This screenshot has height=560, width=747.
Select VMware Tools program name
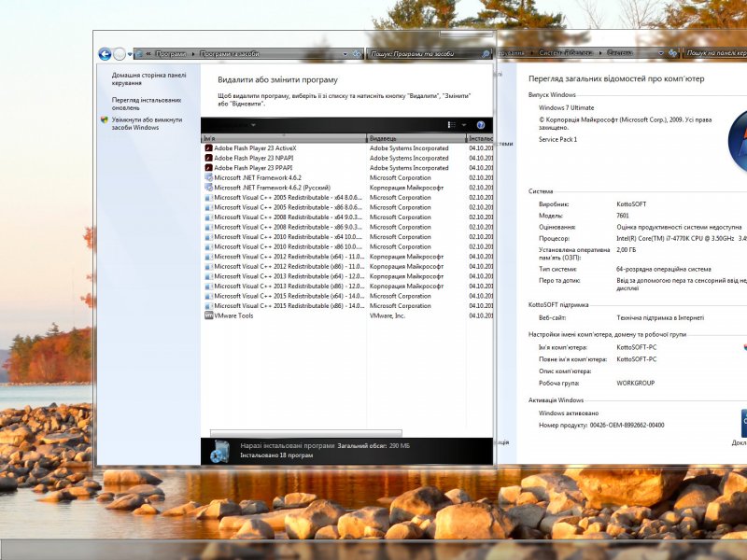[x=233, y=315]
